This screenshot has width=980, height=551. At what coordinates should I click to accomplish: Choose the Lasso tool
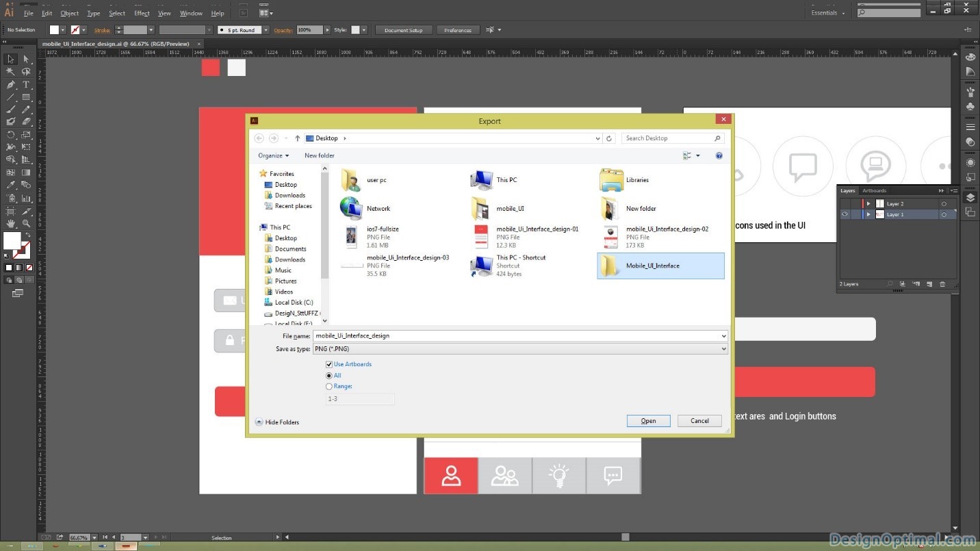click(x=26, y=72)
